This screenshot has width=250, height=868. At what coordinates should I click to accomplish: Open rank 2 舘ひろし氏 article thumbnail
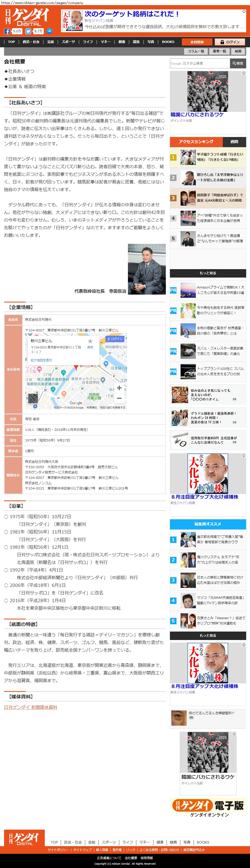[x=188, y=178]
